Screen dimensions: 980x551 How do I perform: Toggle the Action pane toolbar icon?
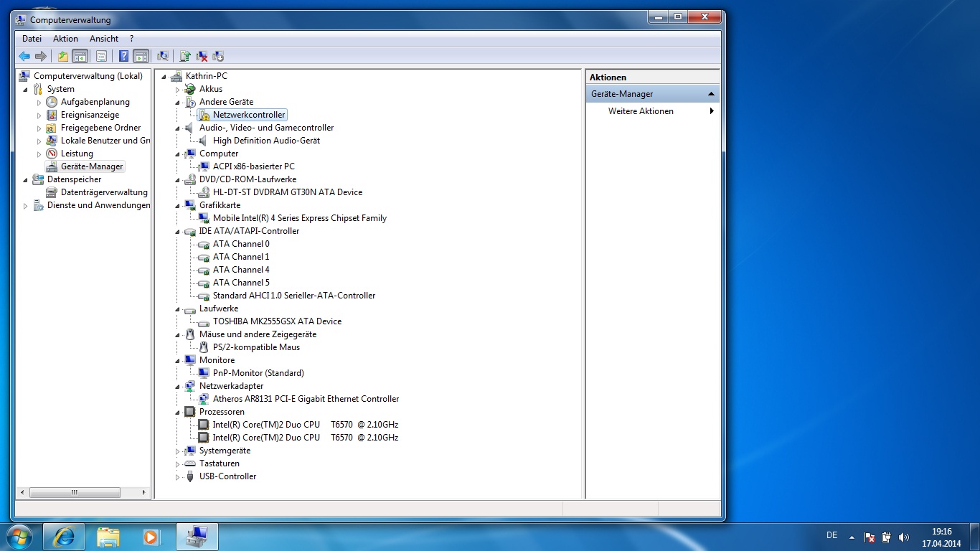(x=141, y=56)
